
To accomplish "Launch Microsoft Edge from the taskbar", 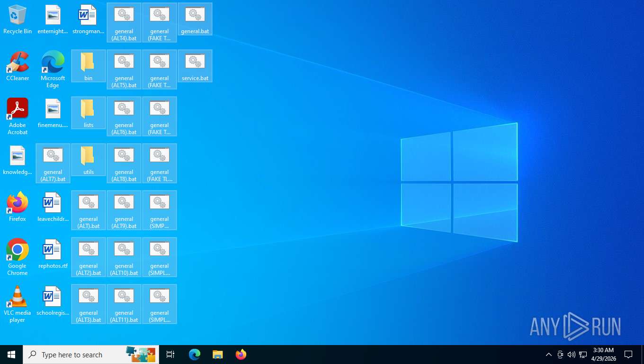I will coord(195,355).
